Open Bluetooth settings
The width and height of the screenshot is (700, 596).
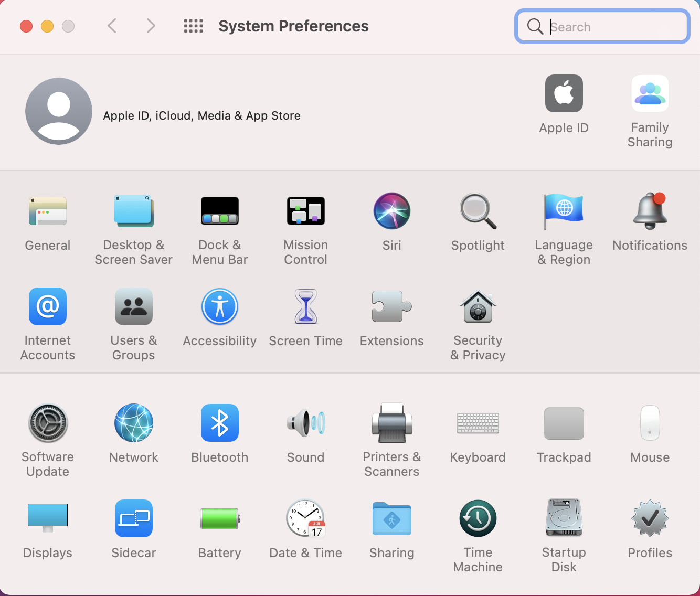point(219,423)
